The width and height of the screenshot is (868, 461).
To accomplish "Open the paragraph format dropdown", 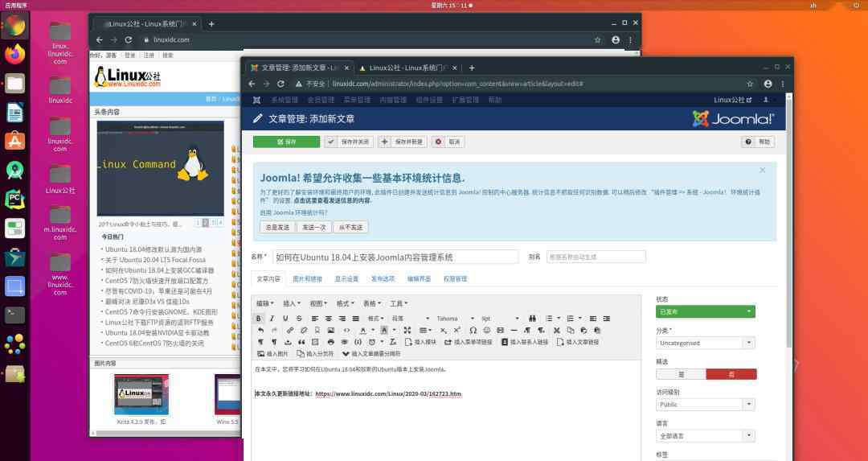I will click(x=410, y=319).
